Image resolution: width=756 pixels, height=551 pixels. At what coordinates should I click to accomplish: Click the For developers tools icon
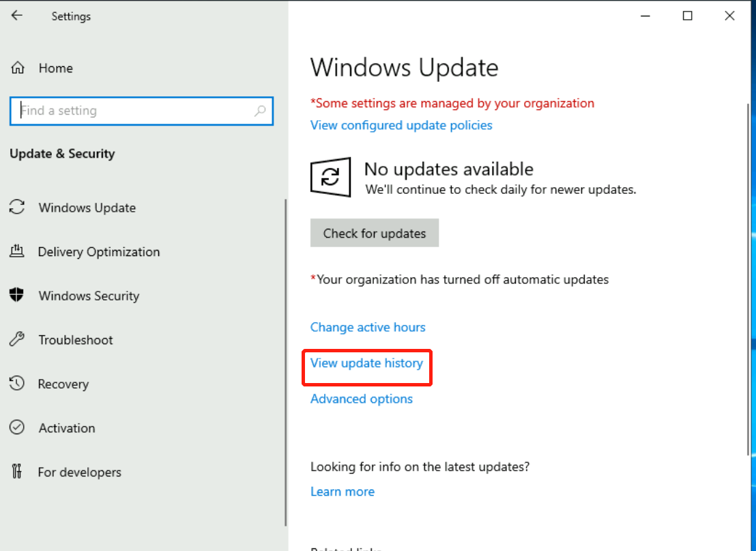17,472
